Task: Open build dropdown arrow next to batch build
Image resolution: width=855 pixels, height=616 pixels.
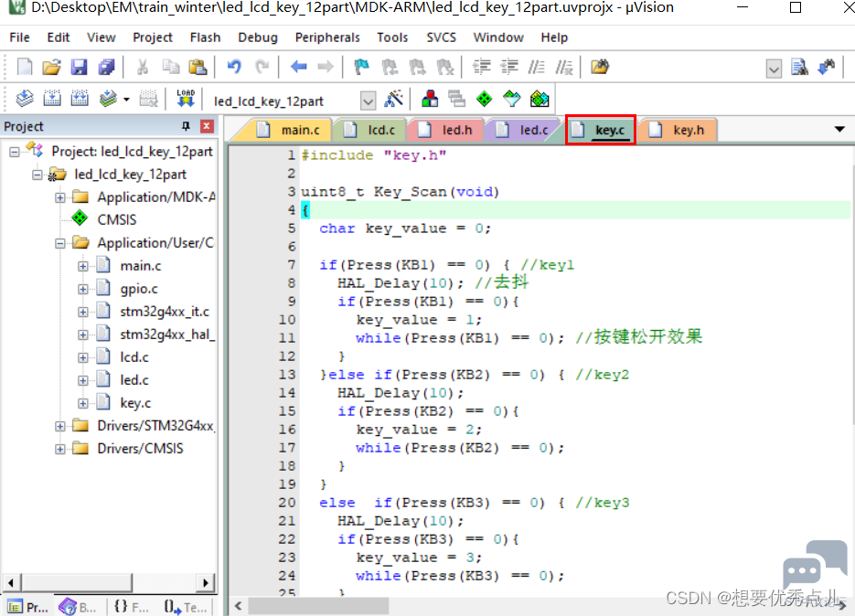Action: click(x=126, y=100)
